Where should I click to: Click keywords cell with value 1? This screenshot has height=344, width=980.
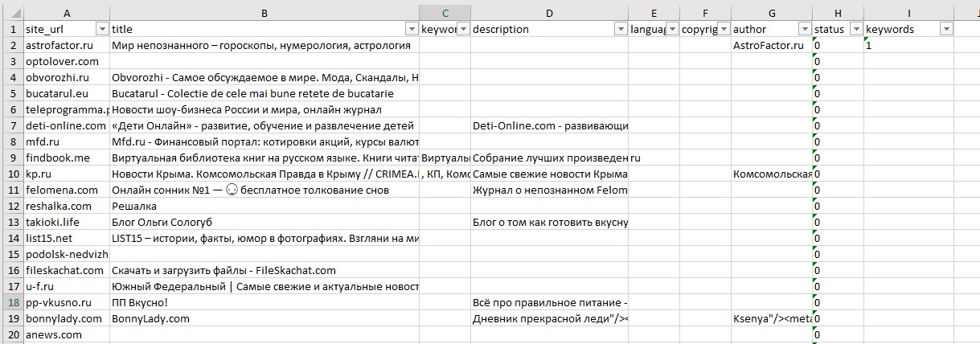pos(908,45)
